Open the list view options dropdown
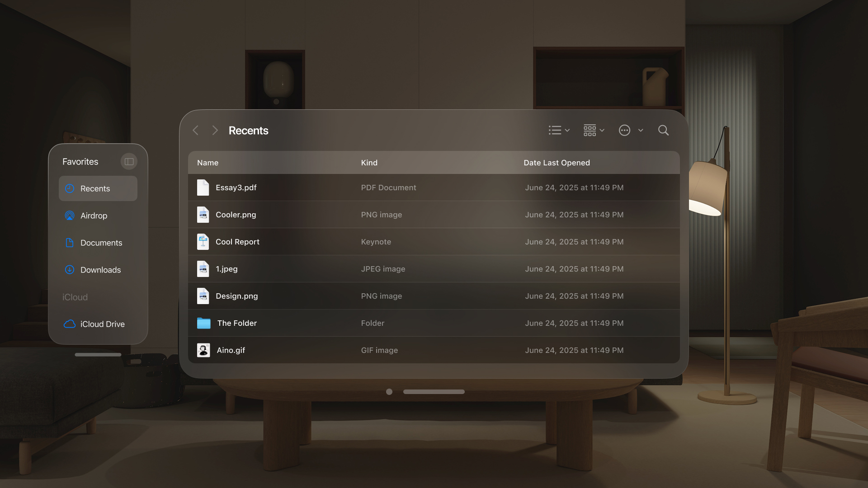The image size is (868, 488). [559, 131]
